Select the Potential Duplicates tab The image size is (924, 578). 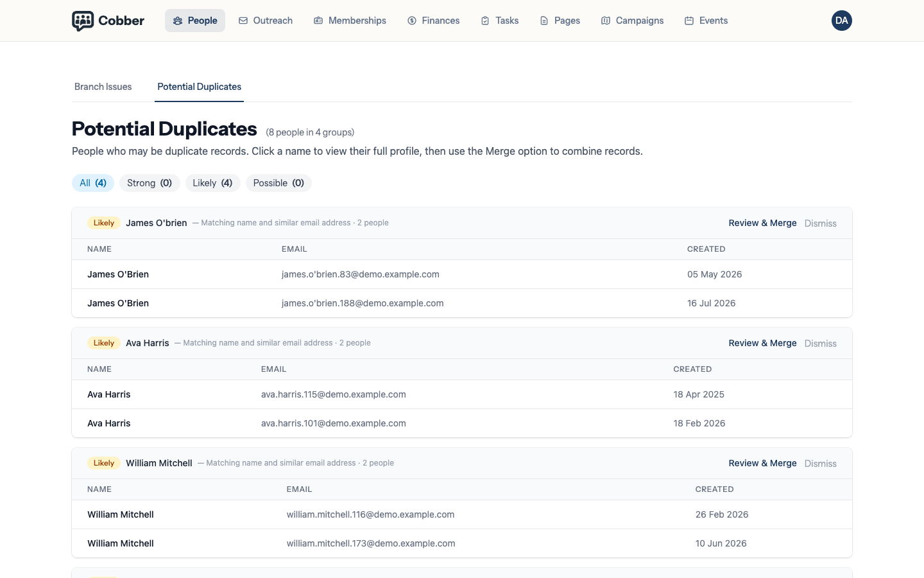200,87
